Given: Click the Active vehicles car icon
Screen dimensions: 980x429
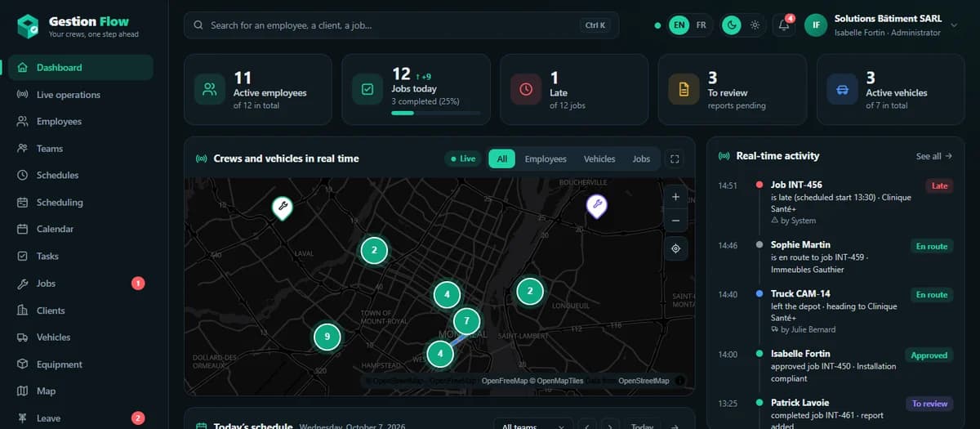Looking at the screenshot, I should point(842,89).
